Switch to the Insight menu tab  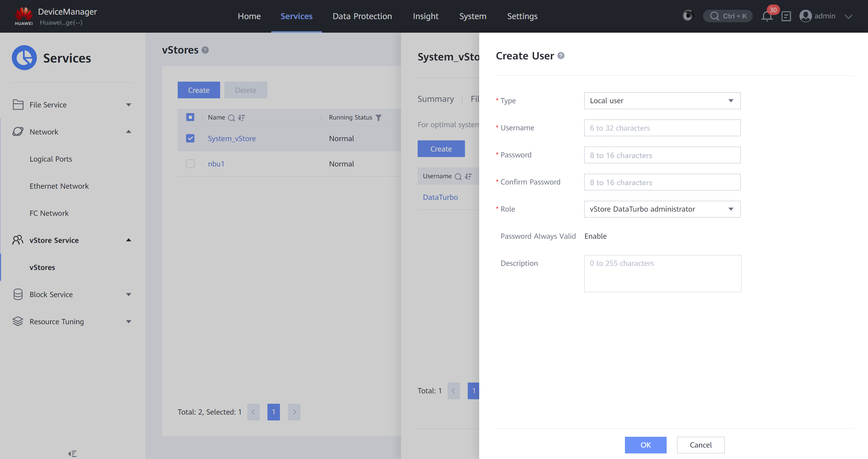425,16
